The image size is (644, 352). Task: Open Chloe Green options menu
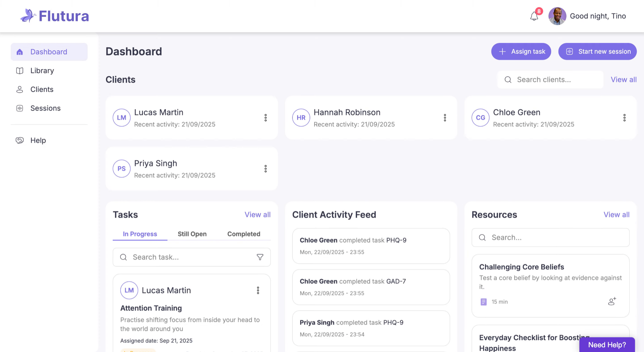click(x=625, y=118)
